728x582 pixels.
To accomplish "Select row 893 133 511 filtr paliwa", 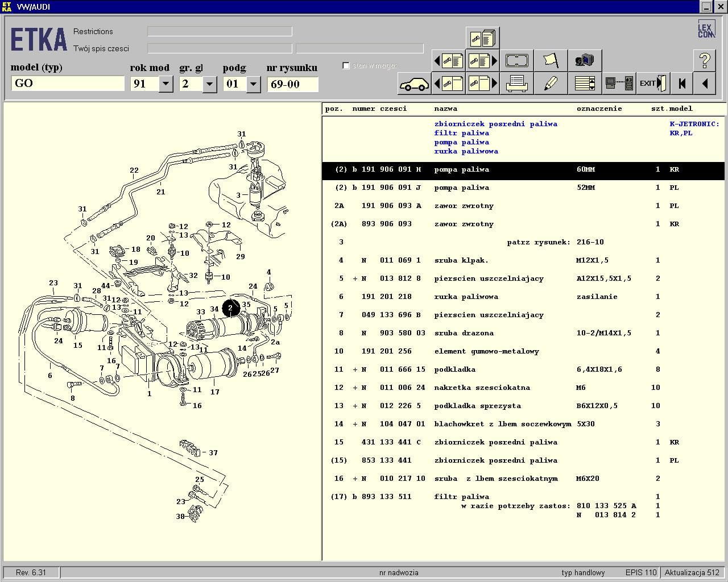I will (x=523, y=497).
